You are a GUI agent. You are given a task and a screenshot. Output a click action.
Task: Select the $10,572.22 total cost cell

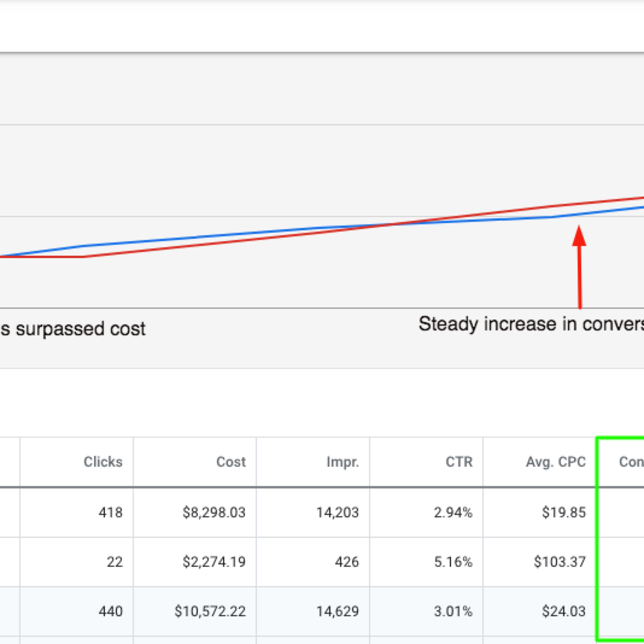click(195, 611)
